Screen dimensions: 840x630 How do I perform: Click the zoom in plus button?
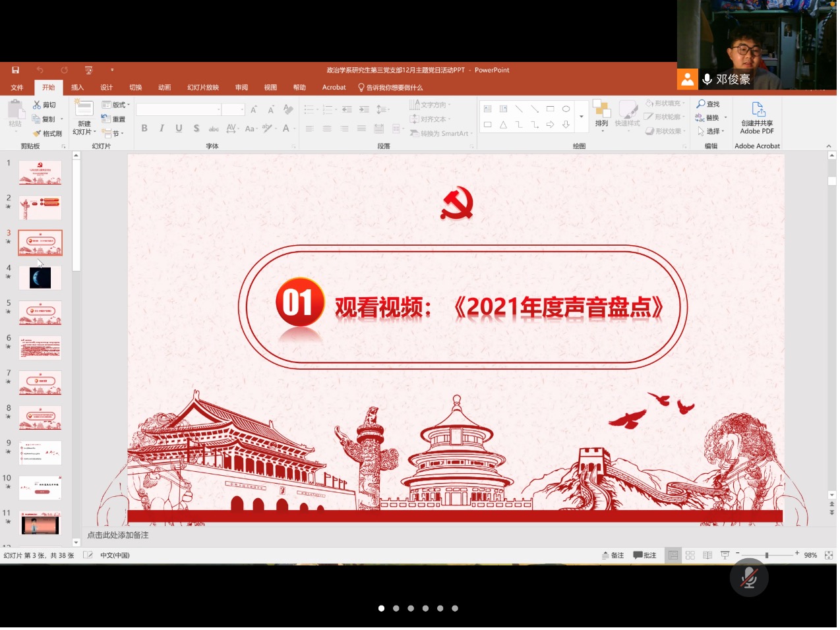(x=796, y=554)
